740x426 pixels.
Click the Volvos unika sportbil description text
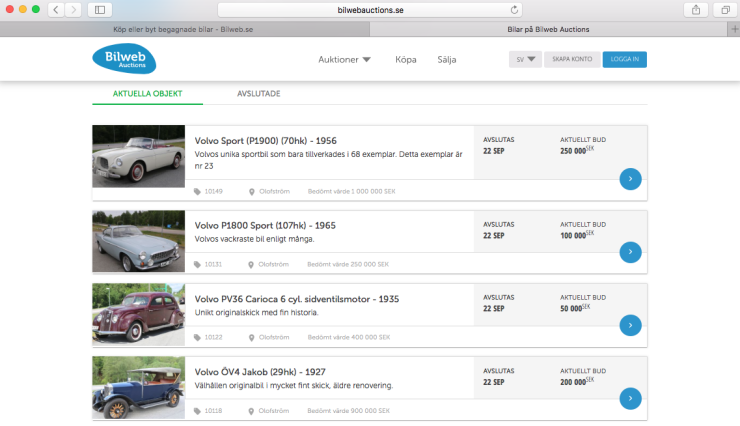[328, 160]
